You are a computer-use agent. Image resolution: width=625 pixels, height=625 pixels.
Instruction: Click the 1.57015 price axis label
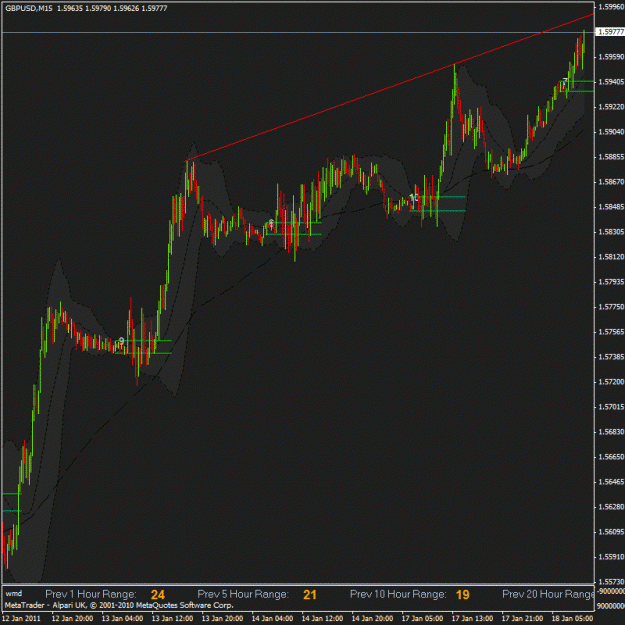611,407
